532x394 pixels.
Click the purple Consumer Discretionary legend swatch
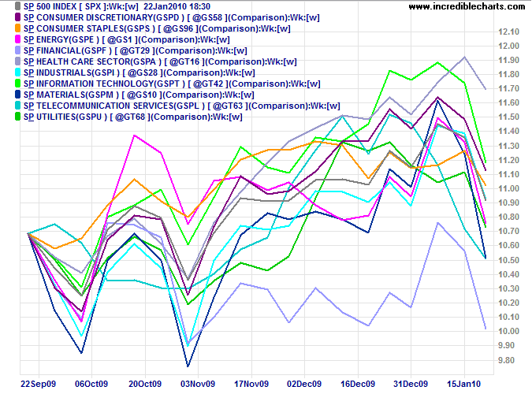pyautogui.click(x=17, y=17)
